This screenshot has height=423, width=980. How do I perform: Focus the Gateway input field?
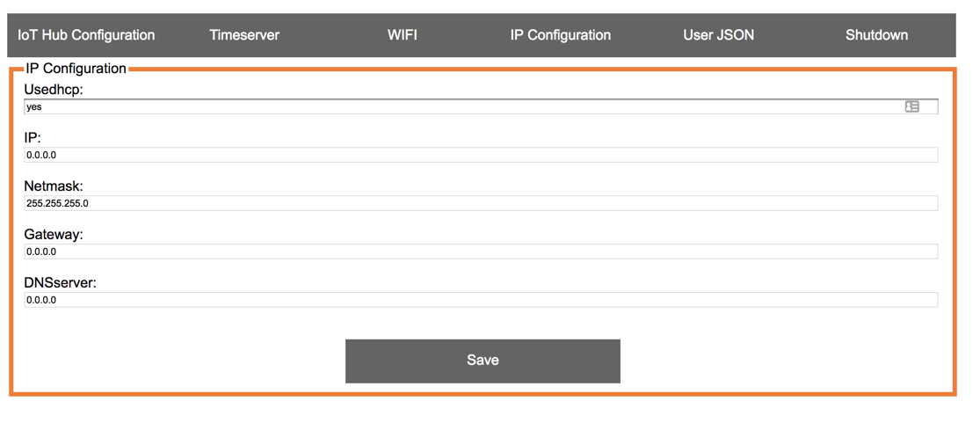[x=480, y=252]
